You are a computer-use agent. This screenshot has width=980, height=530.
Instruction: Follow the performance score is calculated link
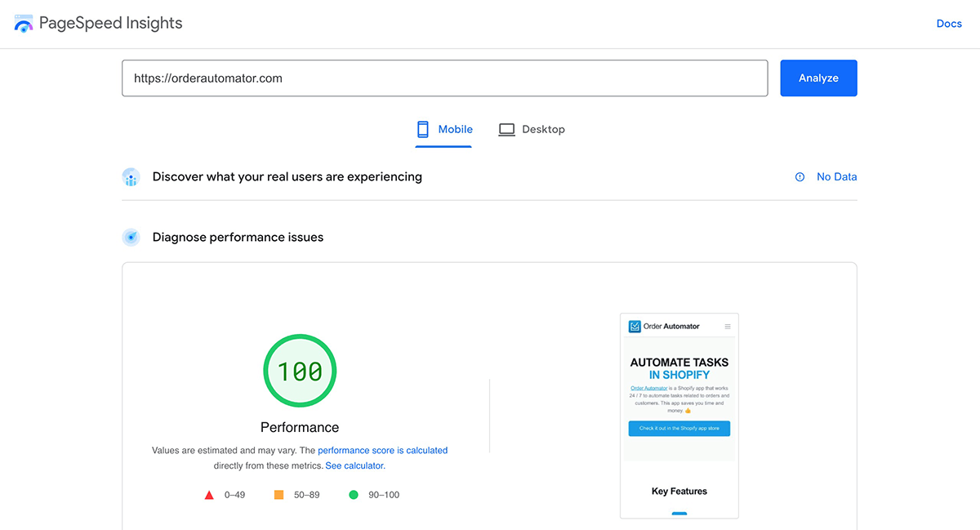pos(382,450)
